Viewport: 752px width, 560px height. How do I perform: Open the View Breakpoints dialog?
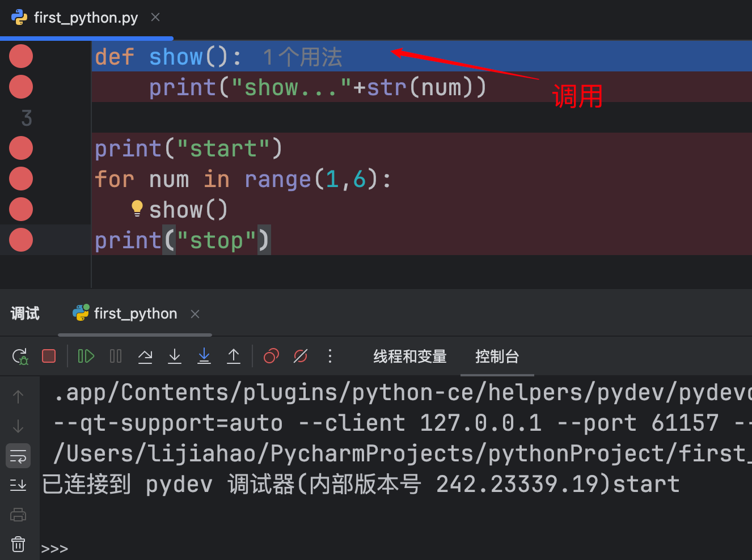(271, 356)
